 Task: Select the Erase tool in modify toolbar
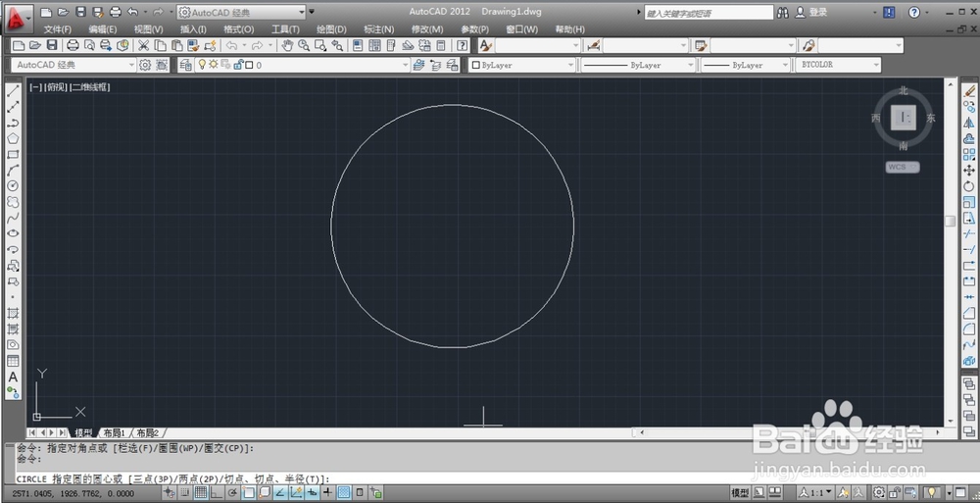[x=969, y=91]
